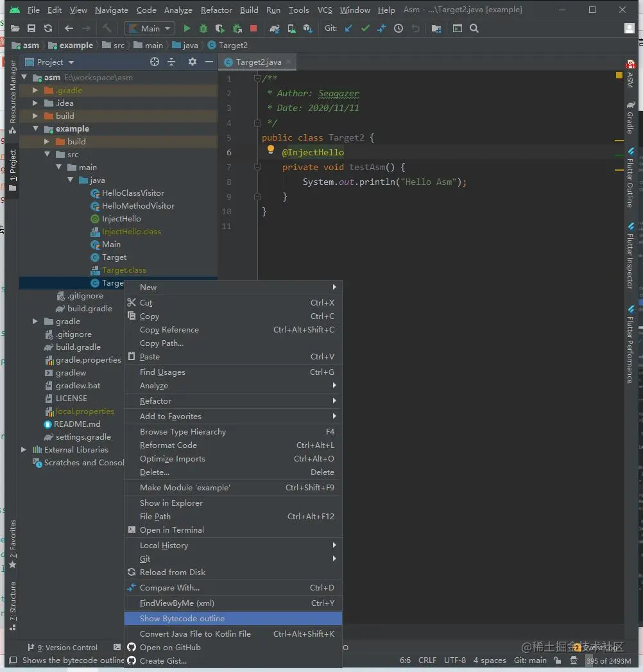The image size is (643, 672).
Task: Build project with the hammer icon
Action: 107,29
